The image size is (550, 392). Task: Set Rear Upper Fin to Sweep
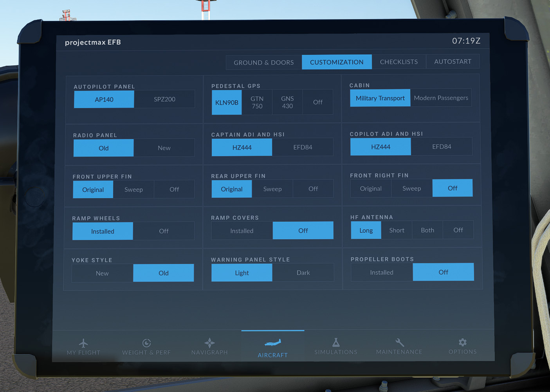coord(272,189)
